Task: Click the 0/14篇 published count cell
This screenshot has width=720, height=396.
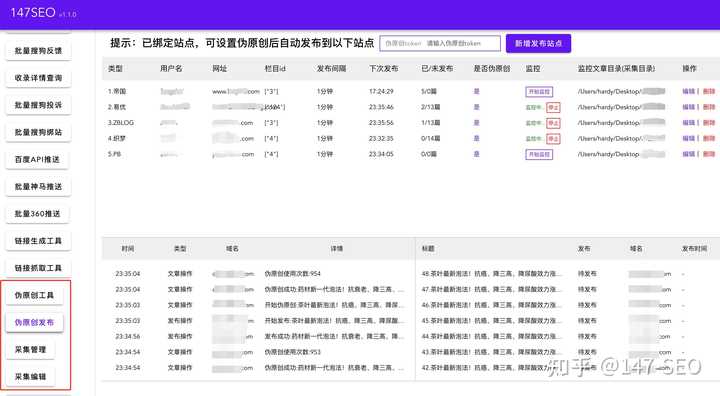Action: (x=431, y=138)
